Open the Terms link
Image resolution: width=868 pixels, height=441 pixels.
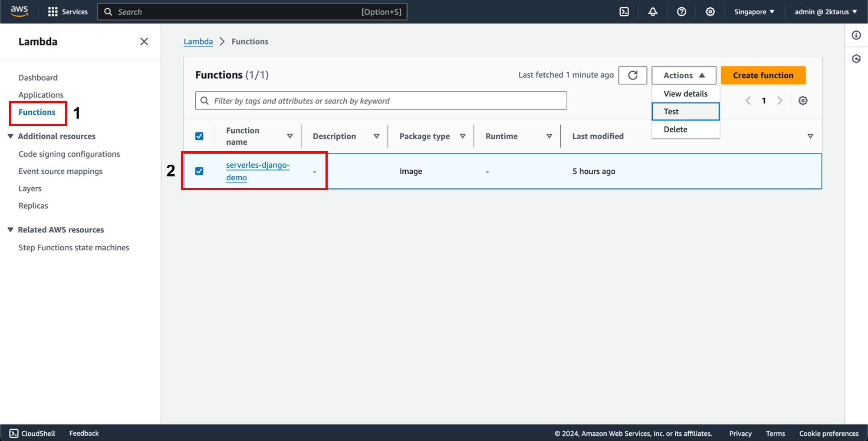coord(775,434)
